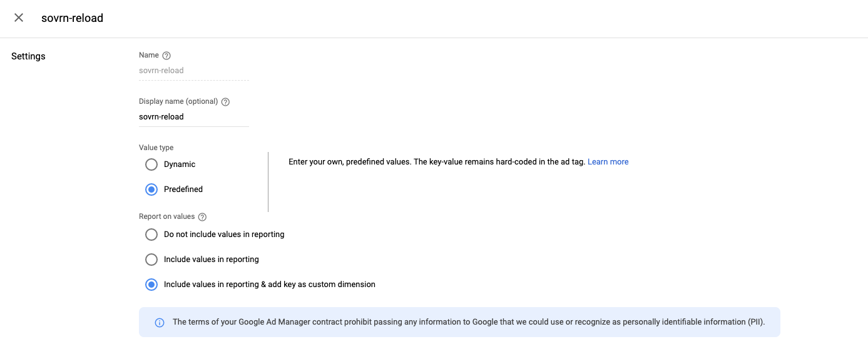This screenshot has width=868, height=349.
Task: Click the greyed-out Name input field
Action: 193,71
